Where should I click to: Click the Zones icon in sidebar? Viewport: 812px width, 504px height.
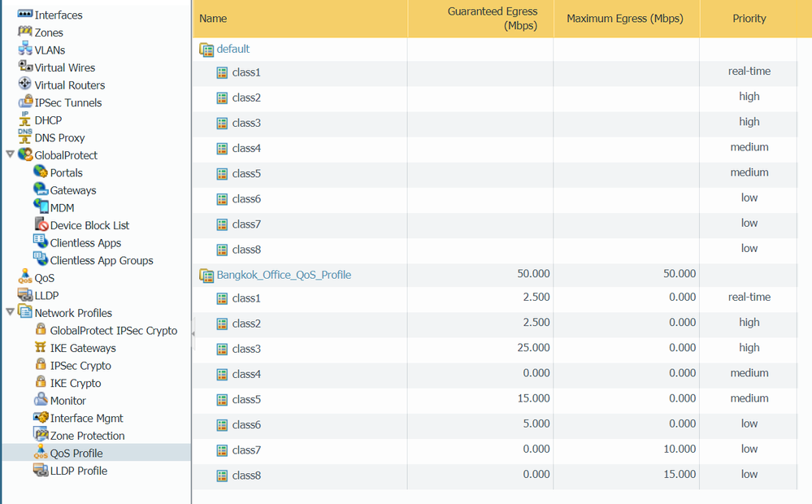(24, 33)
